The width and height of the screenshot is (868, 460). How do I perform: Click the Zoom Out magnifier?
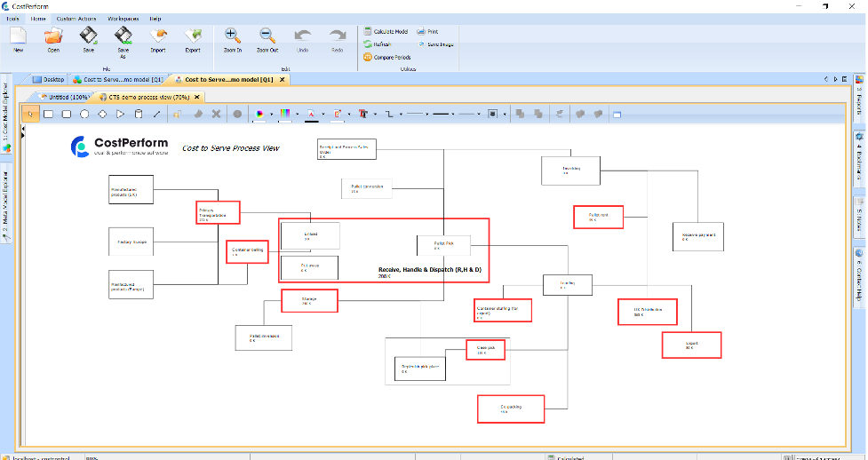point(267,36)
